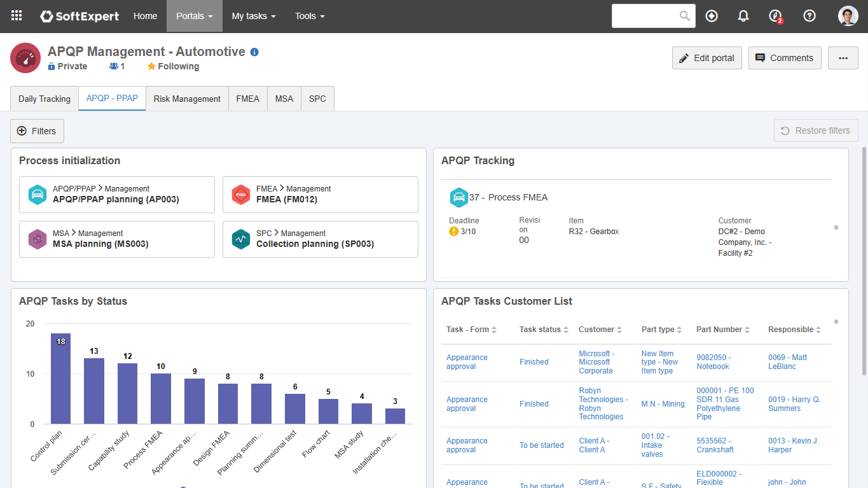
Task: Sort by Customer column arrows
Action: click(619, 330)
